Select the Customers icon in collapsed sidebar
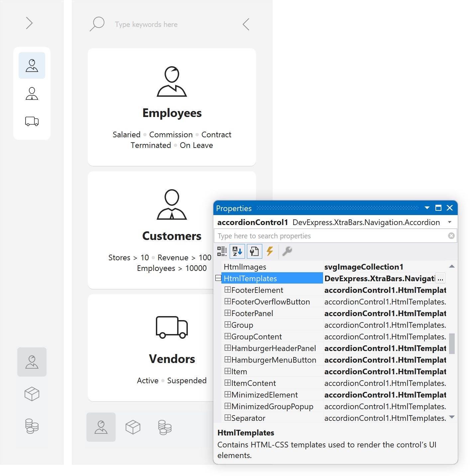This screenshot has height=476, width=470. (32, 94)
